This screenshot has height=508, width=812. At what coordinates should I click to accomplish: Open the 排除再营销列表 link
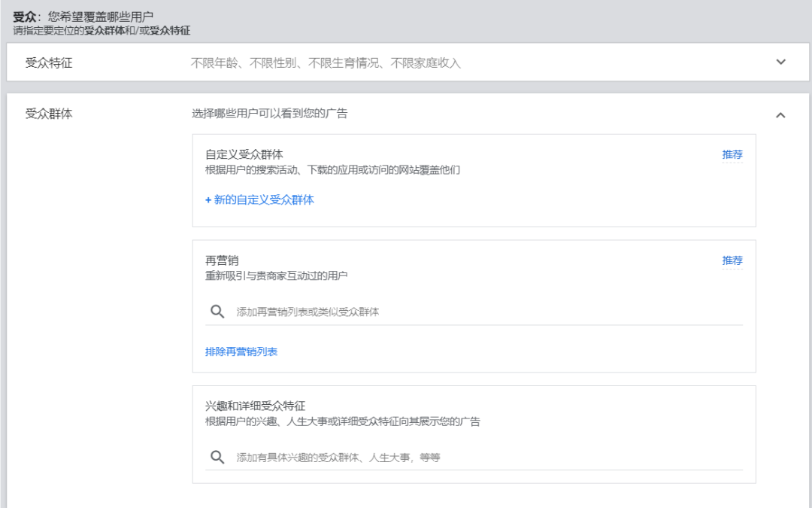point(241,351)
